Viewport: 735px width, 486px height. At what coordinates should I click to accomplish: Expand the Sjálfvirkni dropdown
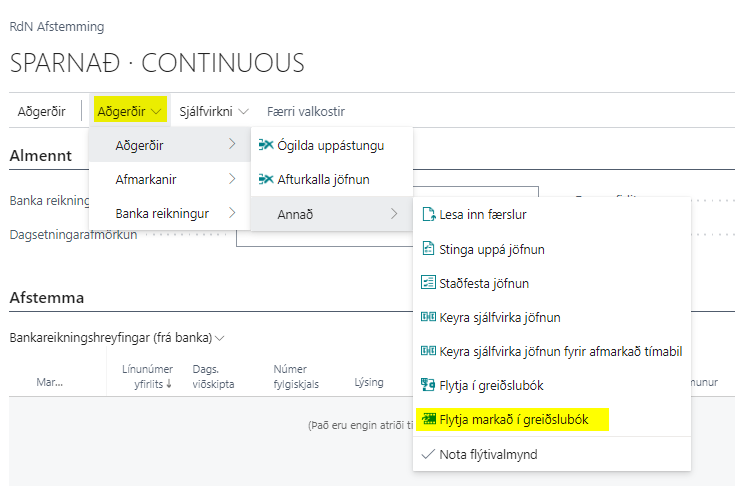point(214,111)
